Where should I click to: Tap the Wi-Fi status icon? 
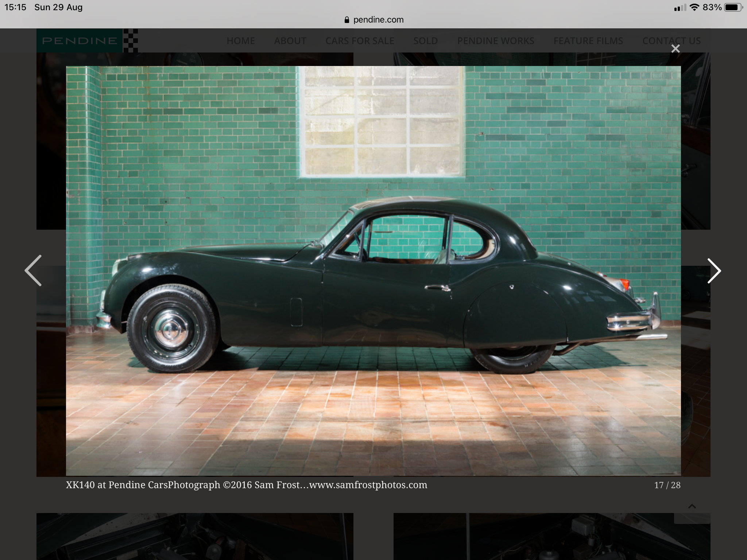694,7
